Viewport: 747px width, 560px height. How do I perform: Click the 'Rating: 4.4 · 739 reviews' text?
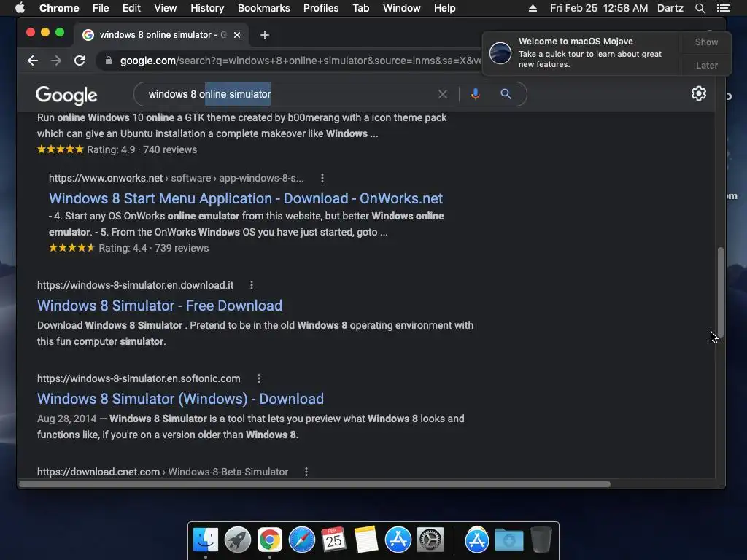(x=153, y=248)
